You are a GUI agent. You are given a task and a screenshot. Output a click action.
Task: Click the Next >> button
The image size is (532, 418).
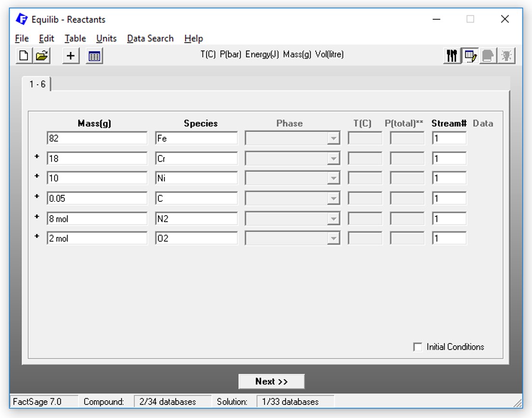pyautogui.click(x=271, y=381)
